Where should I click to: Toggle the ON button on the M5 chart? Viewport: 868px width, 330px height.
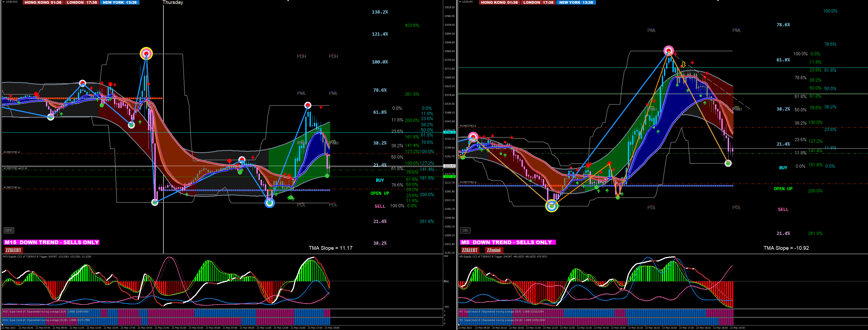click(465, 231)
